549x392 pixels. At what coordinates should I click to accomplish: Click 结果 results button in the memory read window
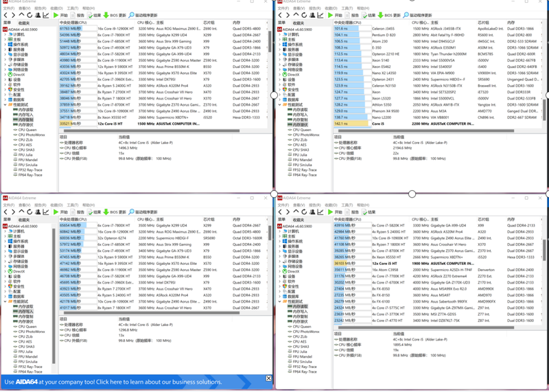[x=369, y=211]
